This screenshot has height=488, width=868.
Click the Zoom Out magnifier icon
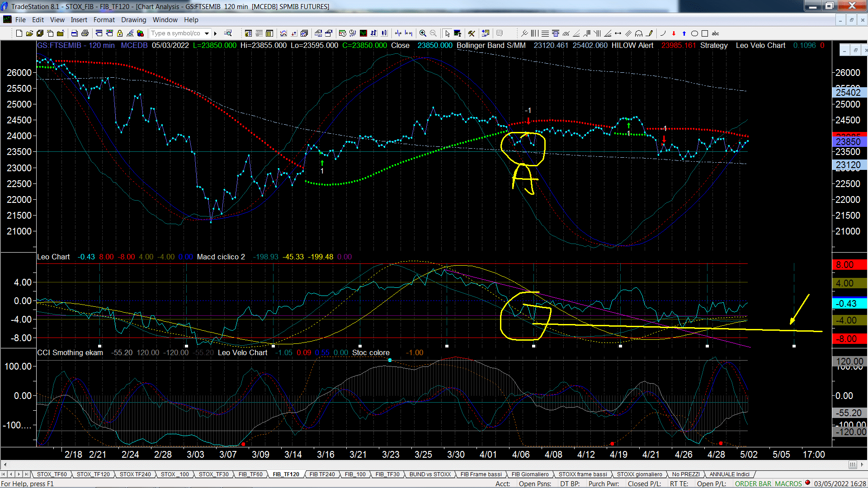433,33
